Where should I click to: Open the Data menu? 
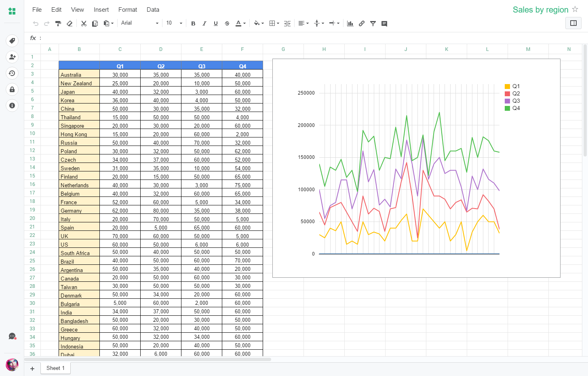point(153,10)
